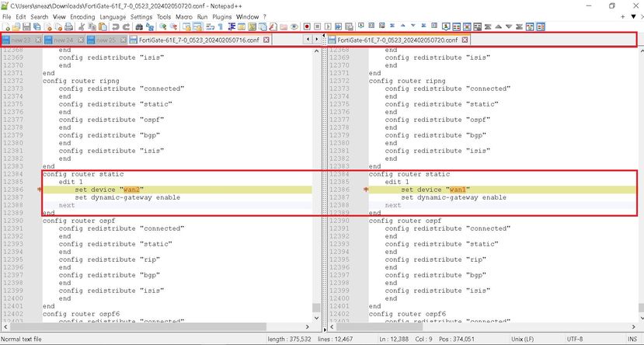The width and height of the screenshot is (644, 345).
Task: Open the Language menu
Action: pyautogui.click(x=113, y=17)
